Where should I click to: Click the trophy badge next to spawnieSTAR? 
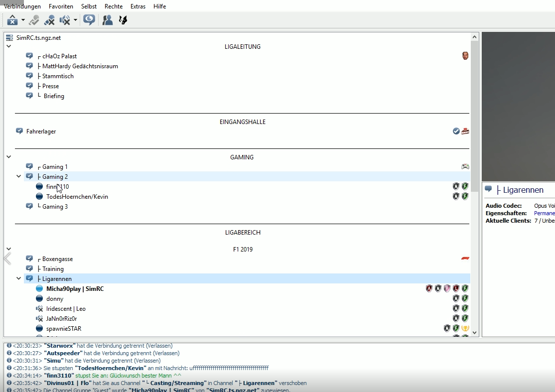465,328
